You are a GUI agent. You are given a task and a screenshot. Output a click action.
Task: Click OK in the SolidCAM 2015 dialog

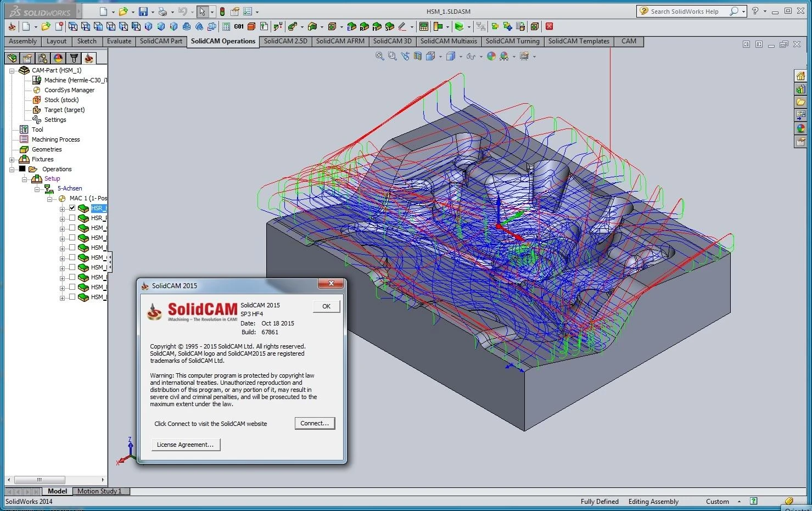[x=326, y=306]
